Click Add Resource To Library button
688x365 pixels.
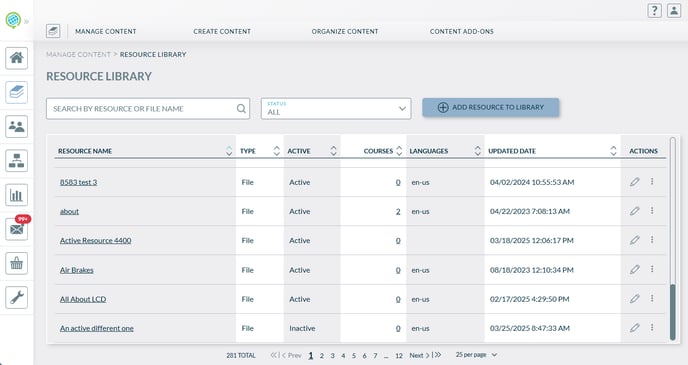tap(491, 107)
